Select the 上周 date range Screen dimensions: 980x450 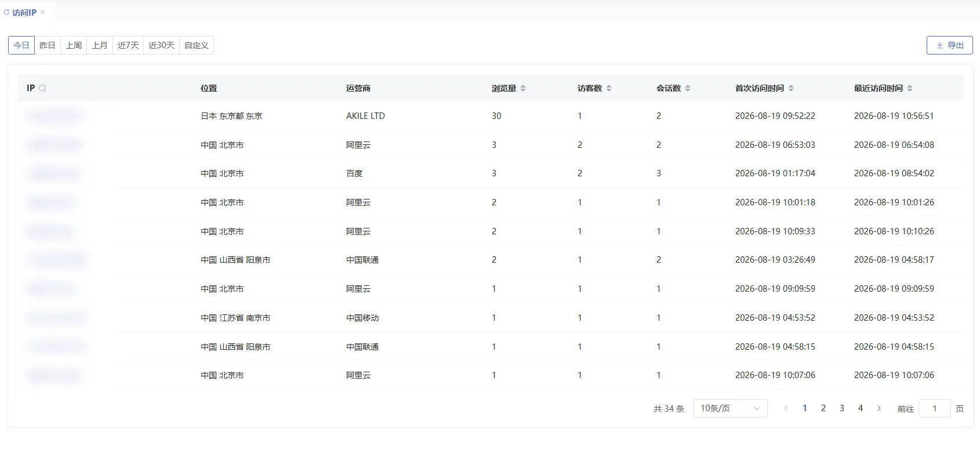coord(74,45)
